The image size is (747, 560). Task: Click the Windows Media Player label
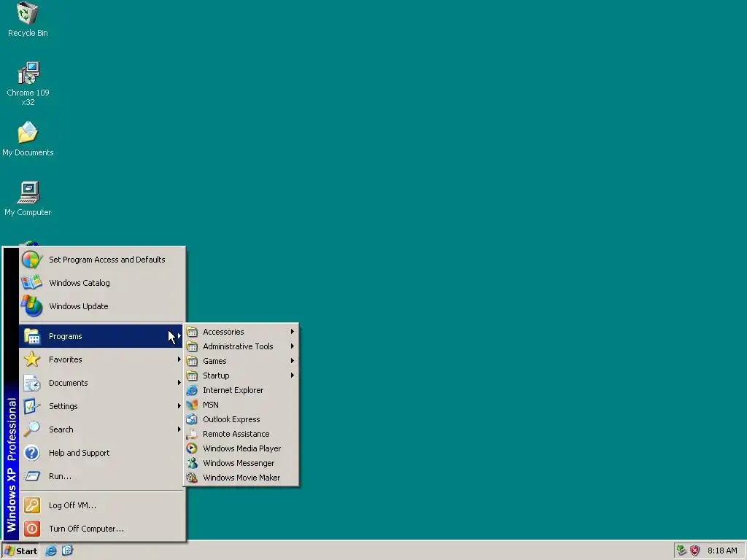tap(242, 448)
